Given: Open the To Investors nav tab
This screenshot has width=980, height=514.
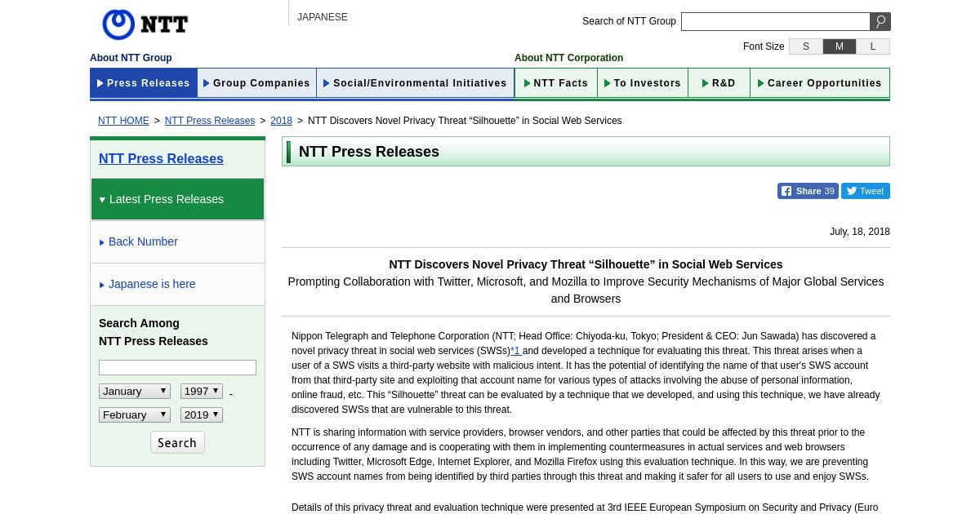Looking at the screenshot, I should pyautogui.click(x=643, y=83).
